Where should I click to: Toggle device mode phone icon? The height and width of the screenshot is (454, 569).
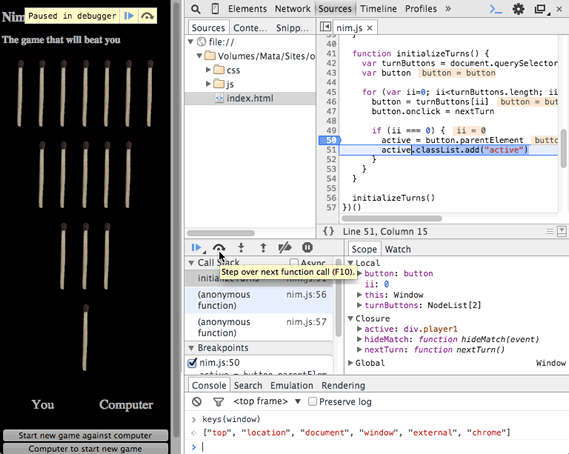pyautogui.click(x=215, y=9)
